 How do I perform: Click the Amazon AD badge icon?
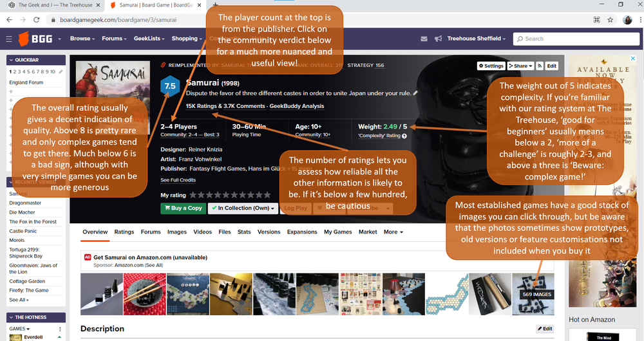point(88,257)
